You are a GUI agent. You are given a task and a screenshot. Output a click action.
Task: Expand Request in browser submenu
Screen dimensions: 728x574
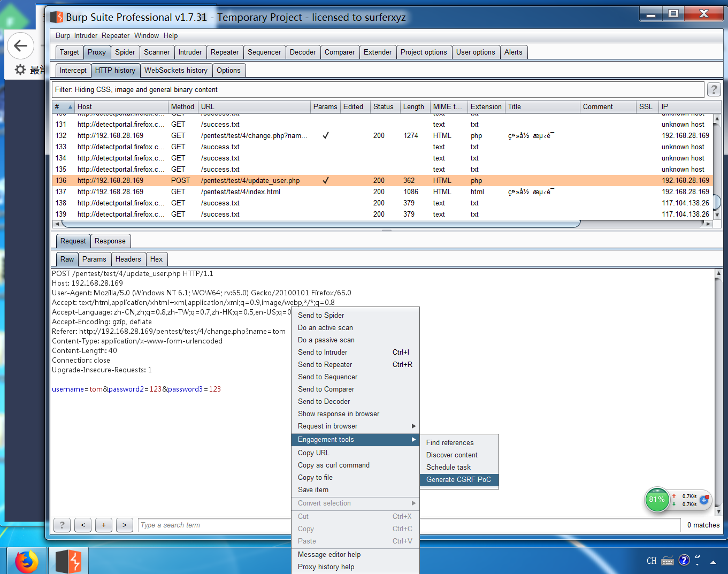click(x=413, y=426)
